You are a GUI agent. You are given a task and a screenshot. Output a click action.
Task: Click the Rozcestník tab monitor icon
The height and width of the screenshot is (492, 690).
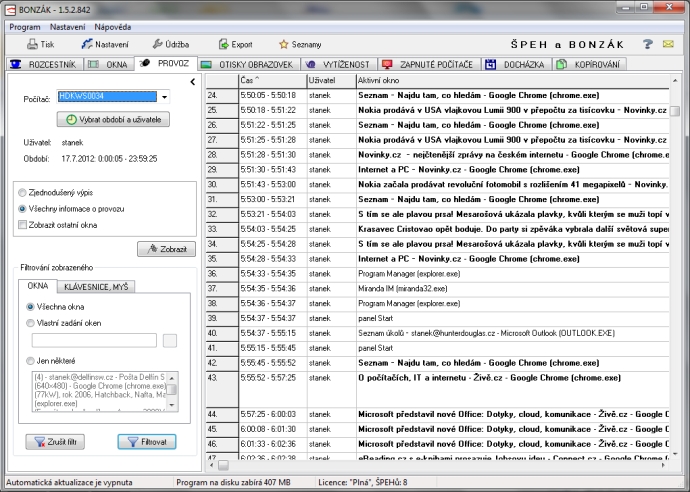16,64
